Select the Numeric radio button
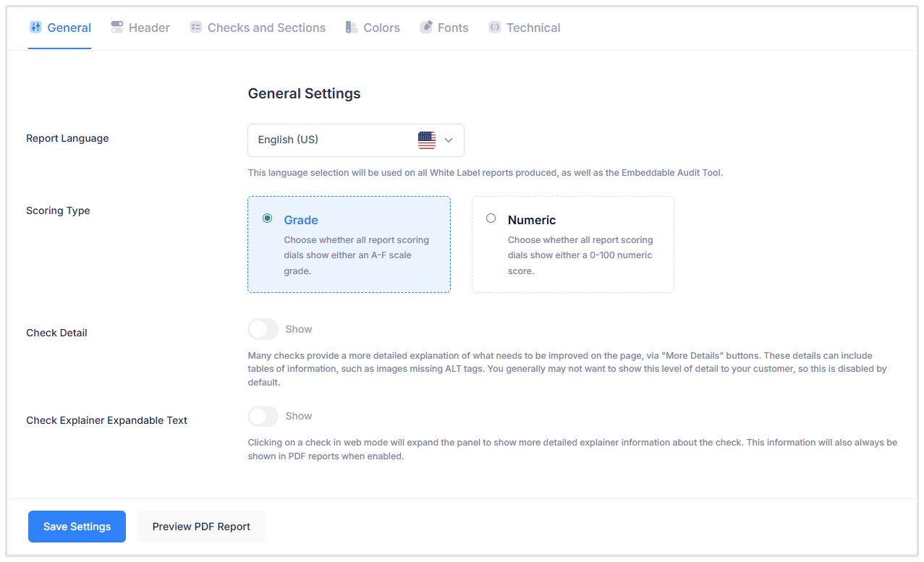Image resolution: width=924 pixels, height=562 pixels. [x=491, y=218]
